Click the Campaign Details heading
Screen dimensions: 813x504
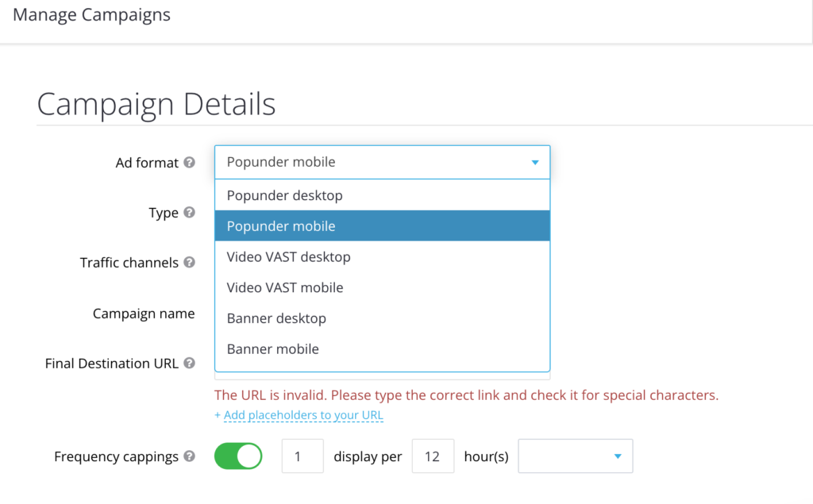(x=156, y=104)
